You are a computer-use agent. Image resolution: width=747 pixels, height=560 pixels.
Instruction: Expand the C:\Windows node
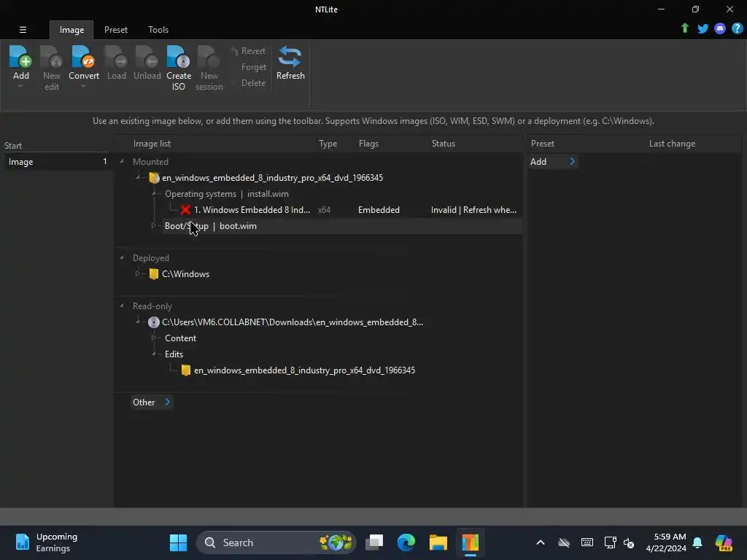(x=137, y=273)
